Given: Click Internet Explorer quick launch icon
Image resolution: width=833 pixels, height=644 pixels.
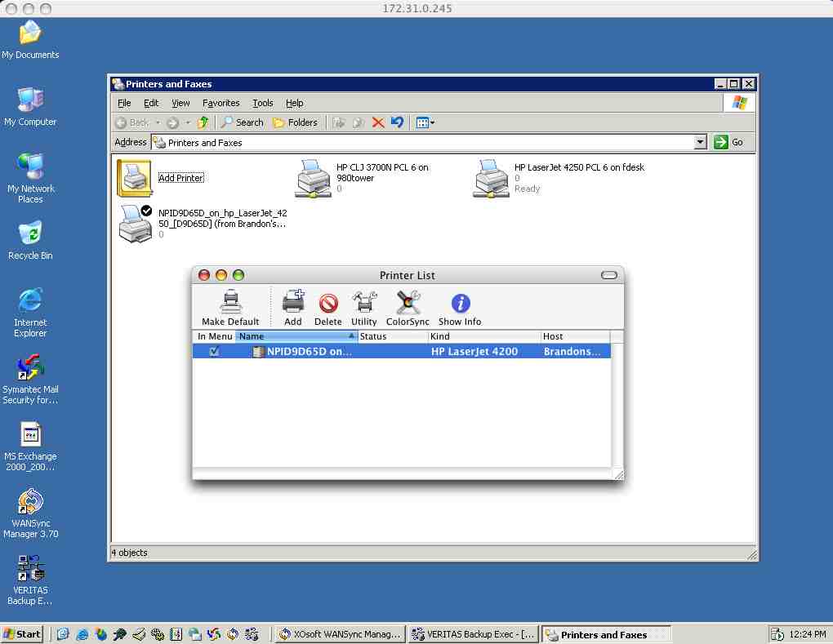Looking at the screenshot, I should click(x=82, y=634).
